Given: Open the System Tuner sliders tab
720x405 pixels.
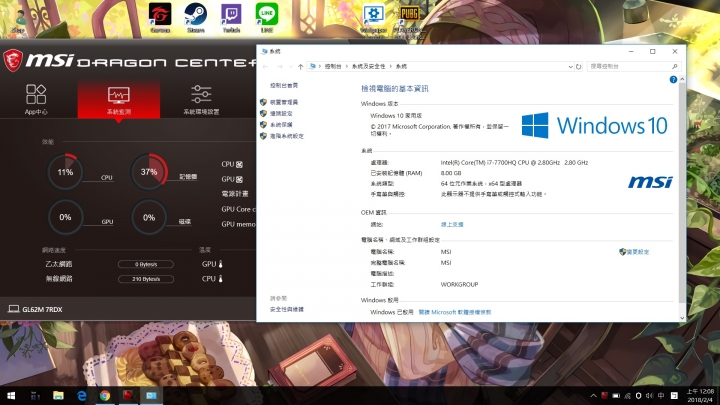Looking at the screenshot, I should [x=200, y=99].
